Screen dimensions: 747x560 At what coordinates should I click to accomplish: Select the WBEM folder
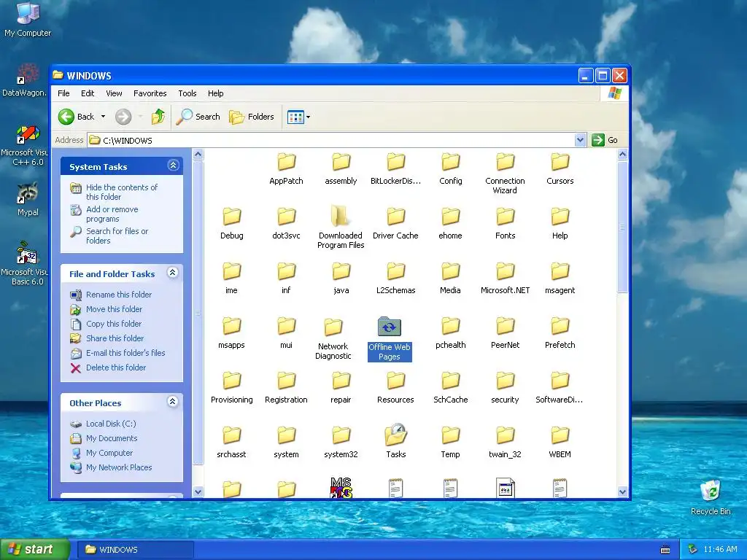[x=560, y=441]
